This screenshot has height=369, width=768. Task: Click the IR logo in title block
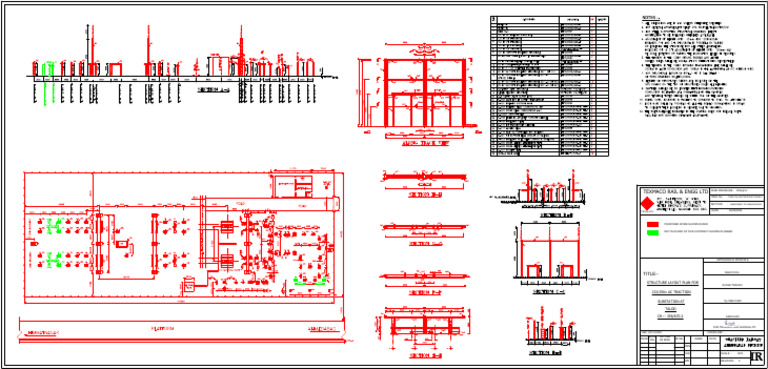(756, 357)
